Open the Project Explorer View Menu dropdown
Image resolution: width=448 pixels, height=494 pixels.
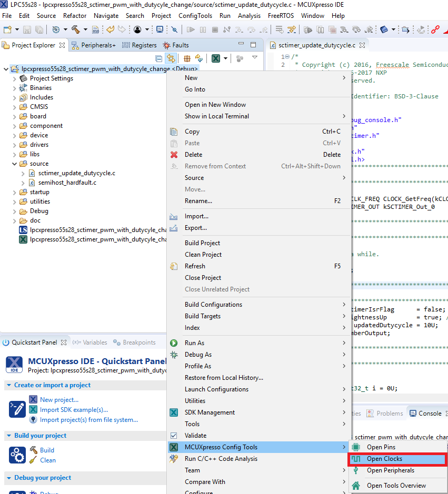255,58
